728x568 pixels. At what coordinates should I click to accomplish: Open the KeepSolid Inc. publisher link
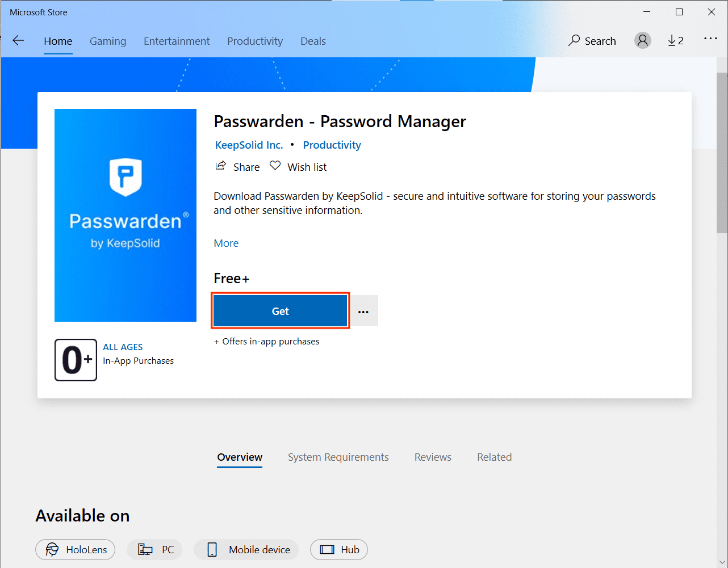(x=249, y=145)
